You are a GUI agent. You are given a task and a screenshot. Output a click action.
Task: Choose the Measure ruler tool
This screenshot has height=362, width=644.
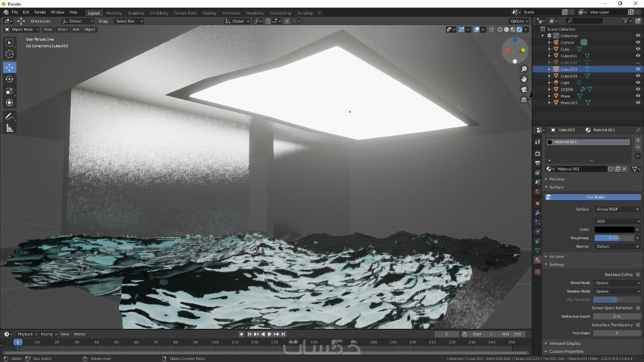[x=10, y=128]
